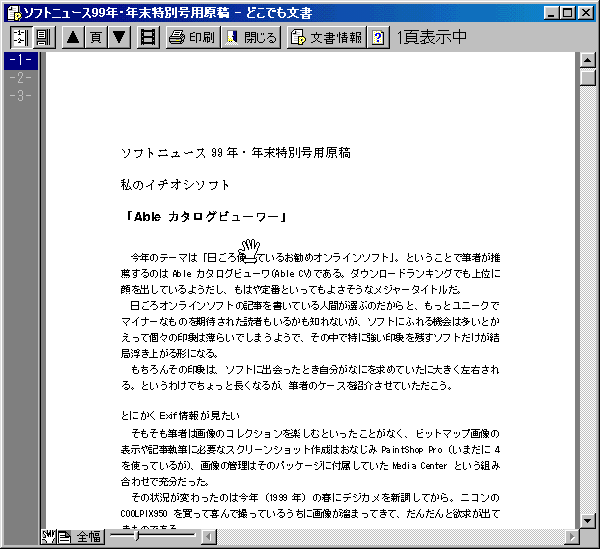
Task: Click subheading とにかく Exif 情報が見たい
Action: pyautogui.click(x=181, y=415)
